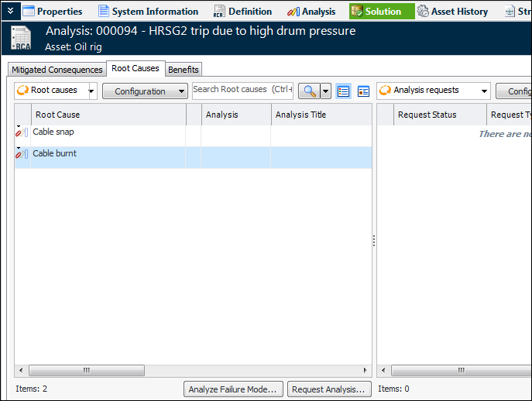
Task: Click the Analysis requests refresh icon
Action: click(x=385, y=91)
